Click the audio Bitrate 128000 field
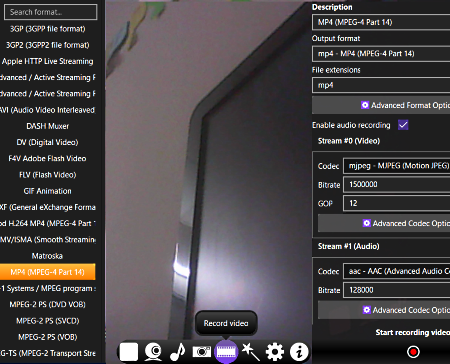 tap(396, 290)
